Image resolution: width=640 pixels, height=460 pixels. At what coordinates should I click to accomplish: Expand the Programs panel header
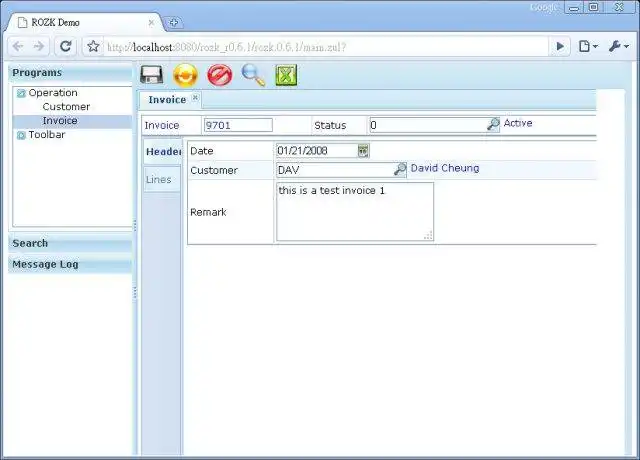pyautogui.click(x=70, y=73)
